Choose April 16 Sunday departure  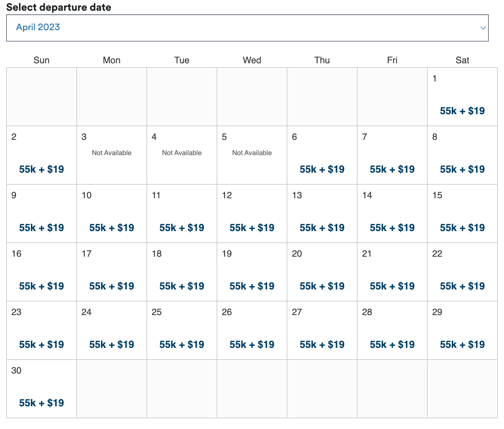pos(42,272)
